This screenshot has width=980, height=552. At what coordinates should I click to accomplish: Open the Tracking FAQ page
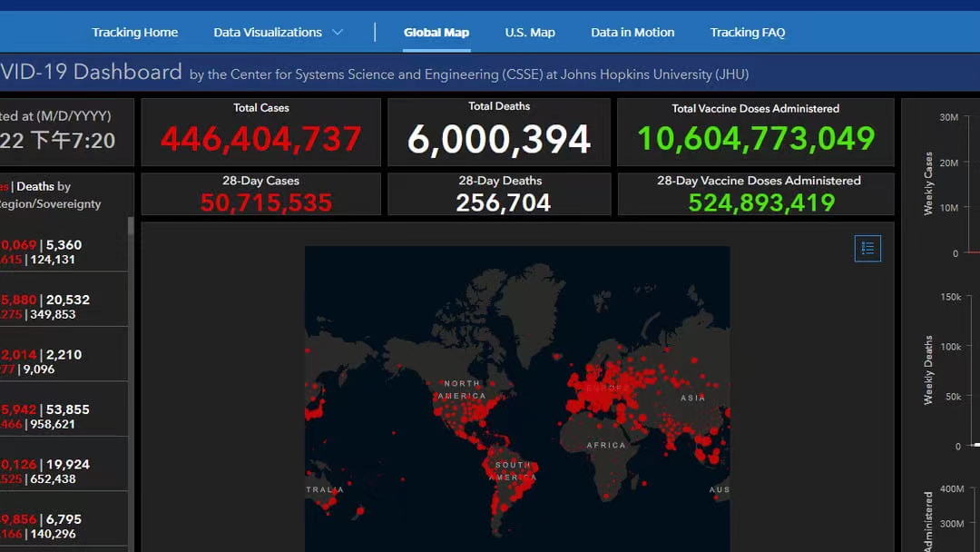748,33
